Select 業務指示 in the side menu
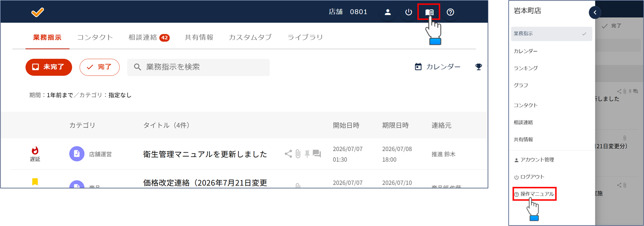 pos(552,34)
